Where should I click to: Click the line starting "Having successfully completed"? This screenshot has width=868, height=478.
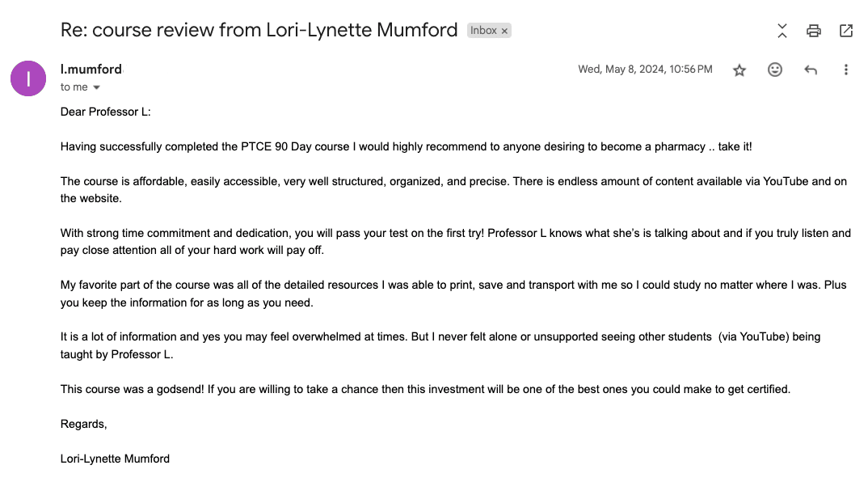click(406, 146)
